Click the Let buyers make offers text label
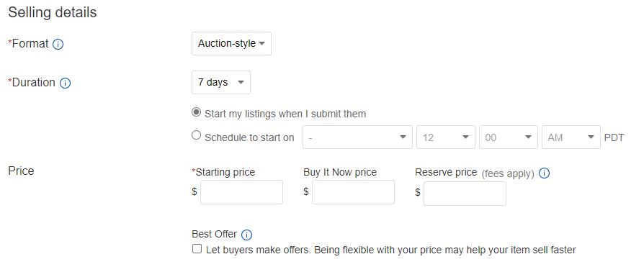Screen dimensions: 644x267 coord(391,250)
